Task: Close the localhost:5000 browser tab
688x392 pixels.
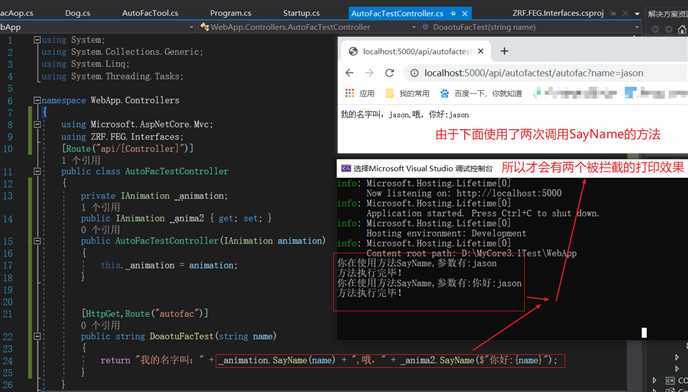Action: coord(480,51)
